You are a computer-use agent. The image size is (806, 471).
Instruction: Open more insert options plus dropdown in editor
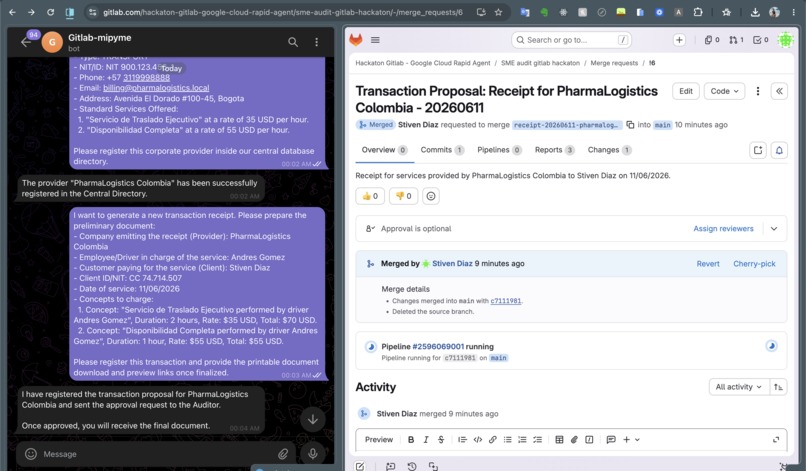click(x=631, y=440)
